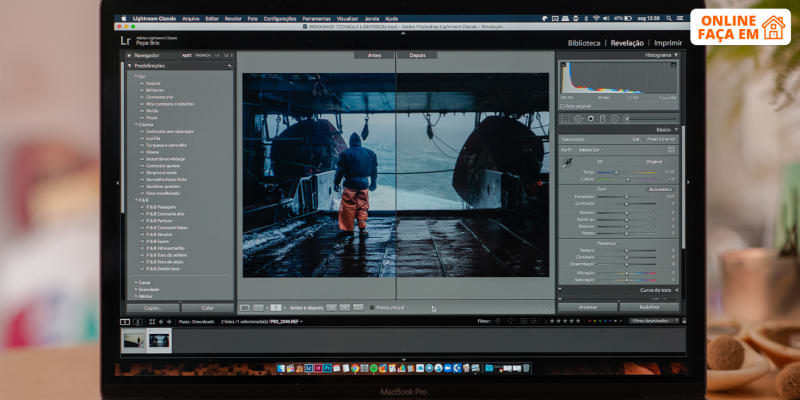
Task: Open the Trash in the Dock
Action: (x=526, y=368)
